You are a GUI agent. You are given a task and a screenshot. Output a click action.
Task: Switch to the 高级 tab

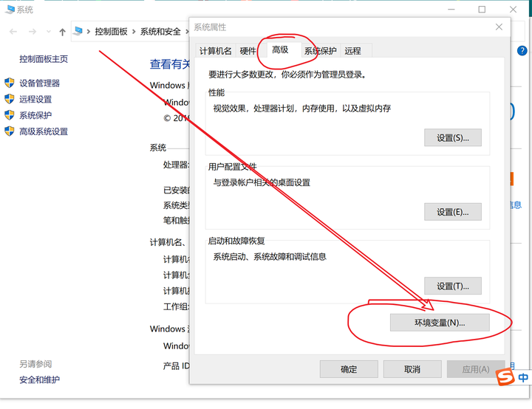coord(280,50)
